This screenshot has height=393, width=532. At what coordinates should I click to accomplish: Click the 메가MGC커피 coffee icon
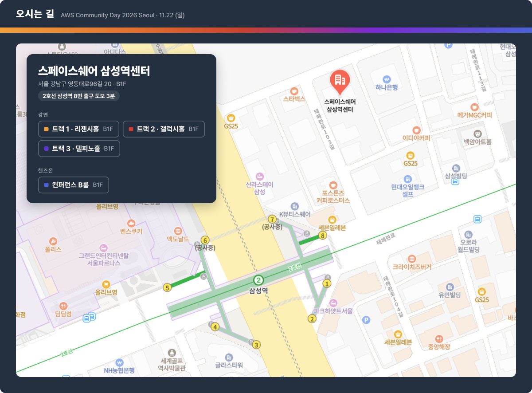(x=474, y=107)
